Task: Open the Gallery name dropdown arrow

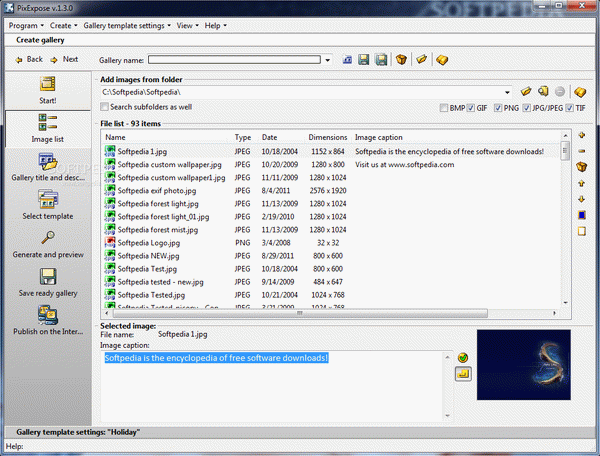Action: pyautogui.click(x=328, y=60)
